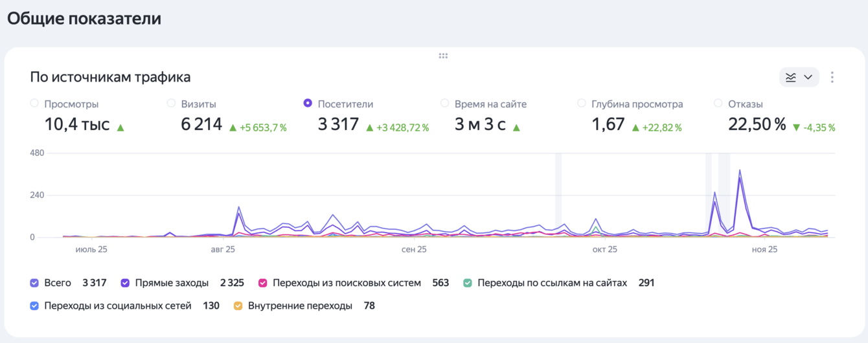Toggle Переходы из социальных сетей checkbox
868x343 pixels.
(x=34, y=305)
